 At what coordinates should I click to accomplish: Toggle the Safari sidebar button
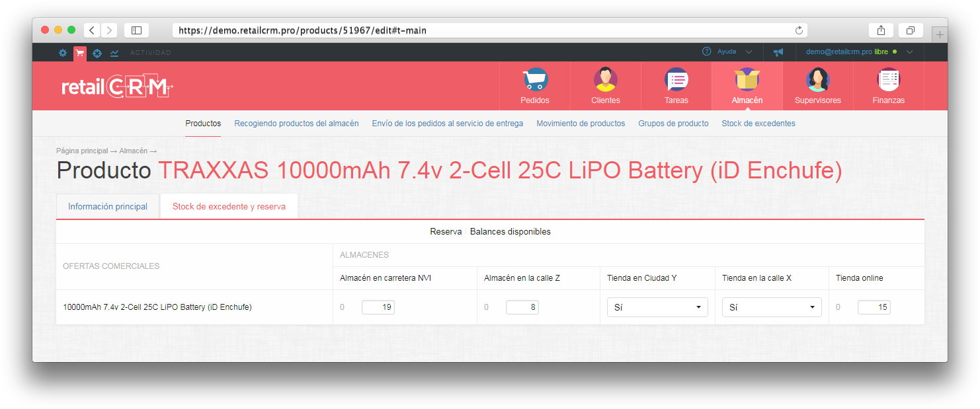(136, 30)
